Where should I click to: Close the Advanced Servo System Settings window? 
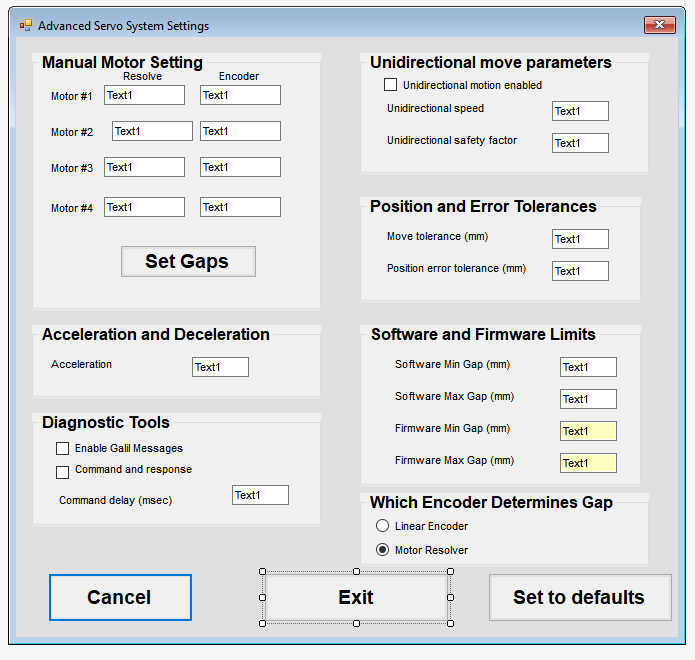(x=659, y=25)
